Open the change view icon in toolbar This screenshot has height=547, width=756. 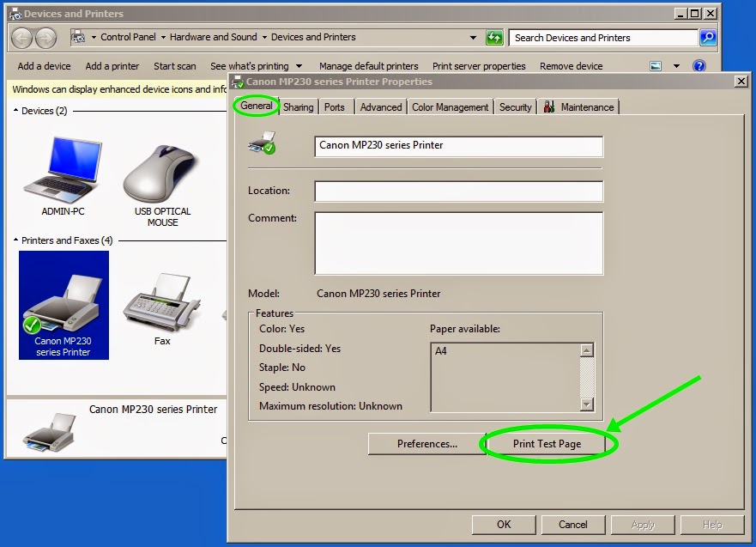pyautogui.click(x=656, y=66)
